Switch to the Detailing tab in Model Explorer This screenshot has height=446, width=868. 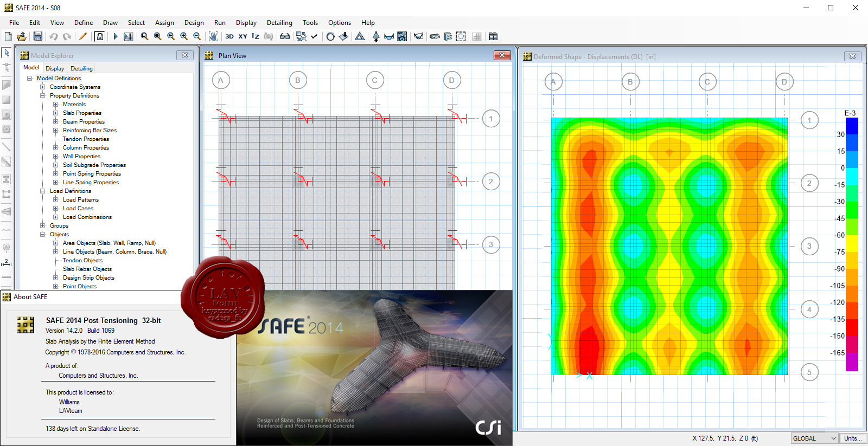(x=81, y=68)
